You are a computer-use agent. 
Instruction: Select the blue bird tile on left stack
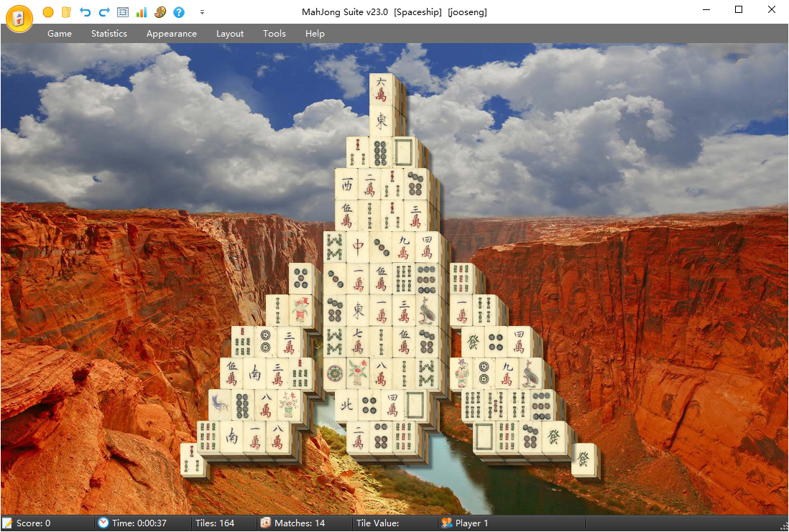pos(220,404)
